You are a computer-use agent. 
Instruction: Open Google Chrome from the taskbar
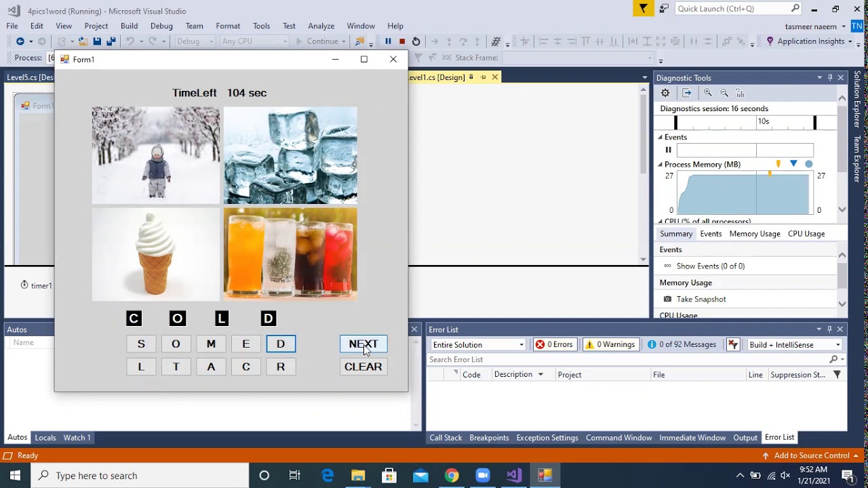pyautogui.click(x=452, y=475)
